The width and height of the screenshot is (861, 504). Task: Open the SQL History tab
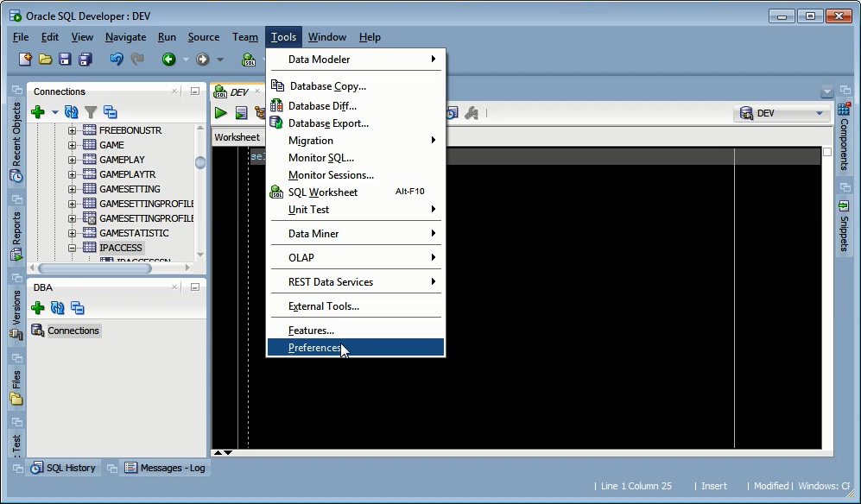[64, 468]
